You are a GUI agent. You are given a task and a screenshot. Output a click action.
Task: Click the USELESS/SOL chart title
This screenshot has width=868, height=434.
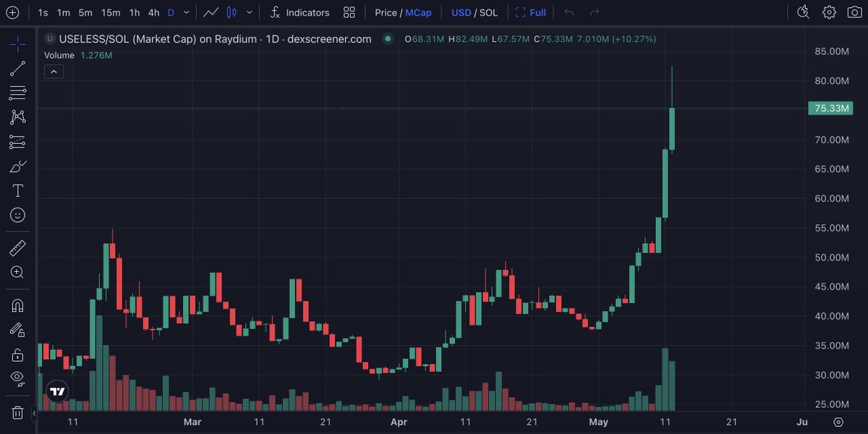click(x=215, y=39)
